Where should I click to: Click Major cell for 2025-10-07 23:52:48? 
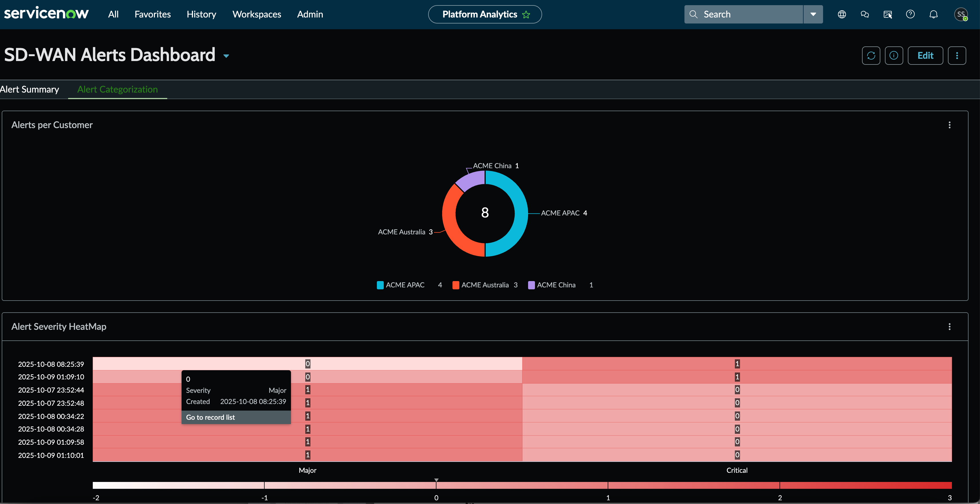[307, 403]
